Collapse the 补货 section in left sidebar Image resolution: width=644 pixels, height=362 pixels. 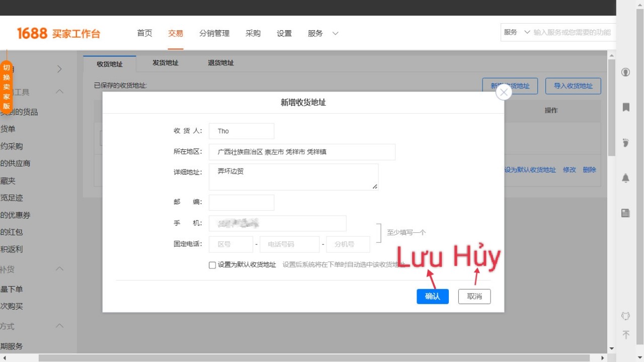59,269
